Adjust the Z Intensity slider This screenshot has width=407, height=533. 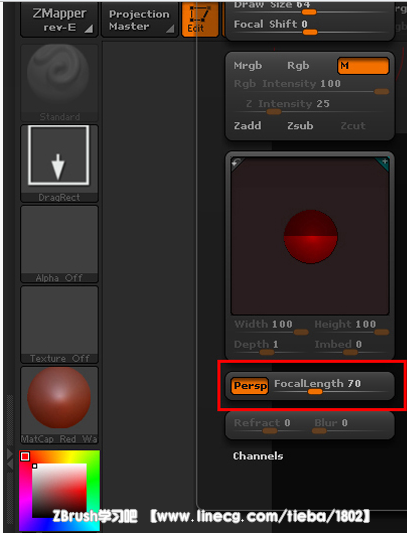click(x=311, y=107)
